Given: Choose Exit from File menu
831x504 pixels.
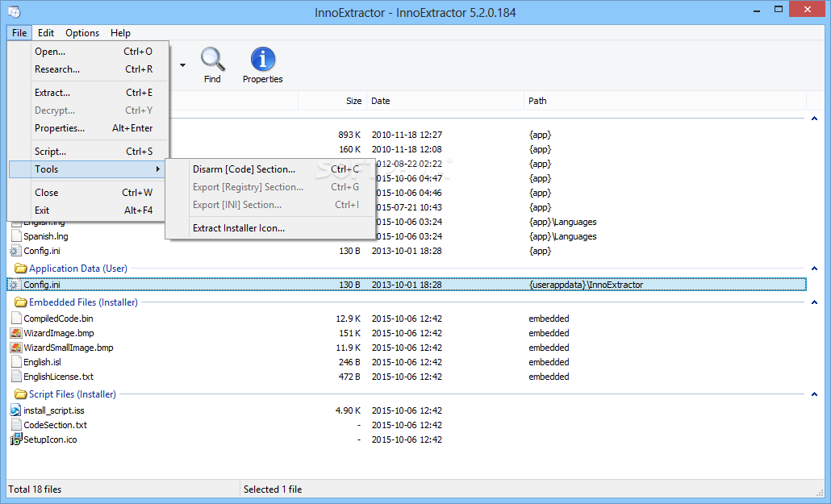Looking at the screenshot, I should click(87, 210).
